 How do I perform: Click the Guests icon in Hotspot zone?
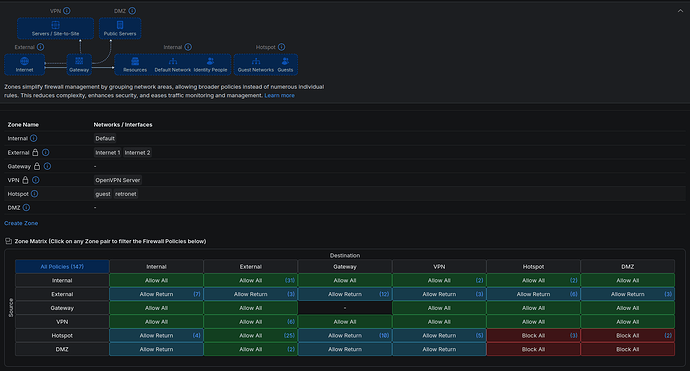pos(285,61)
